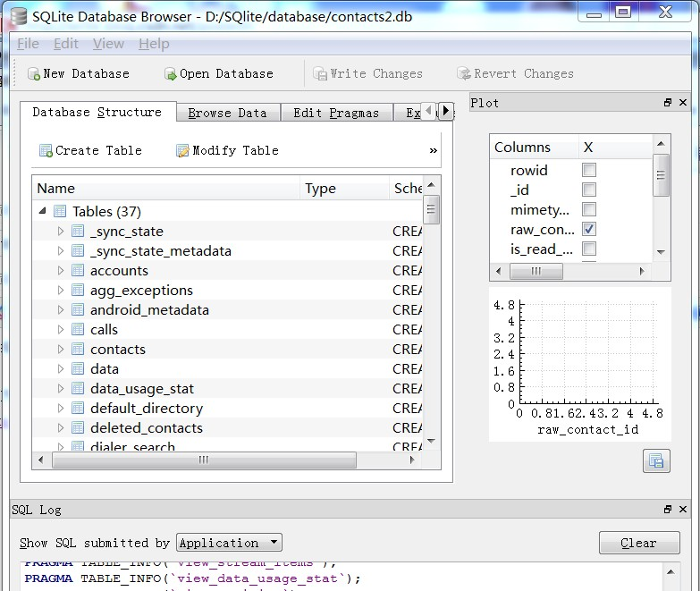Click the Name column header
700x591 pixels.
coord(166,189)
